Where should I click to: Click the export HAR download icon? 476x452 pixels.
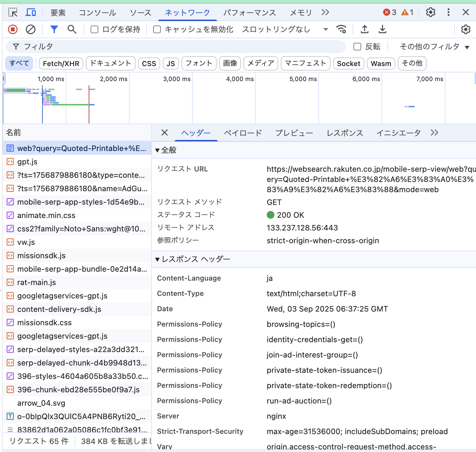click(x=383, y=29)
